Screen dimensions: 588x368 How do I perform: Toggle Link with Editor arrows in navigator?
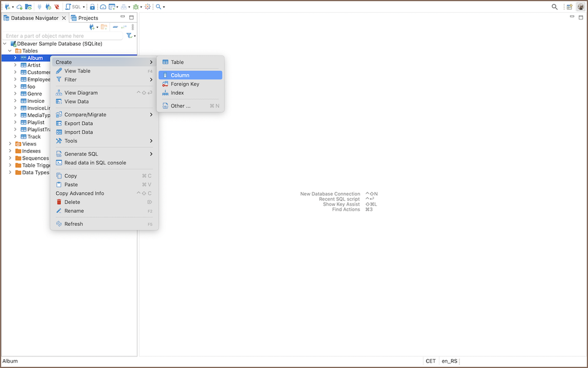(124, 27)
